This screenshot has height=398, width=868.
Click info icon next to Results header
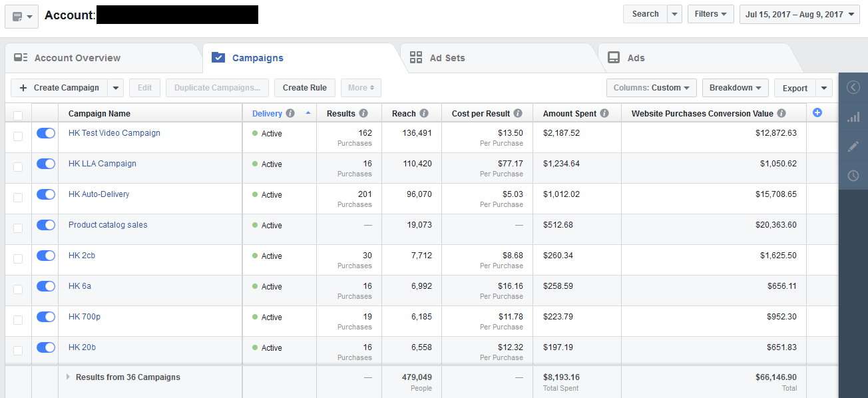(x=363, y=114)
